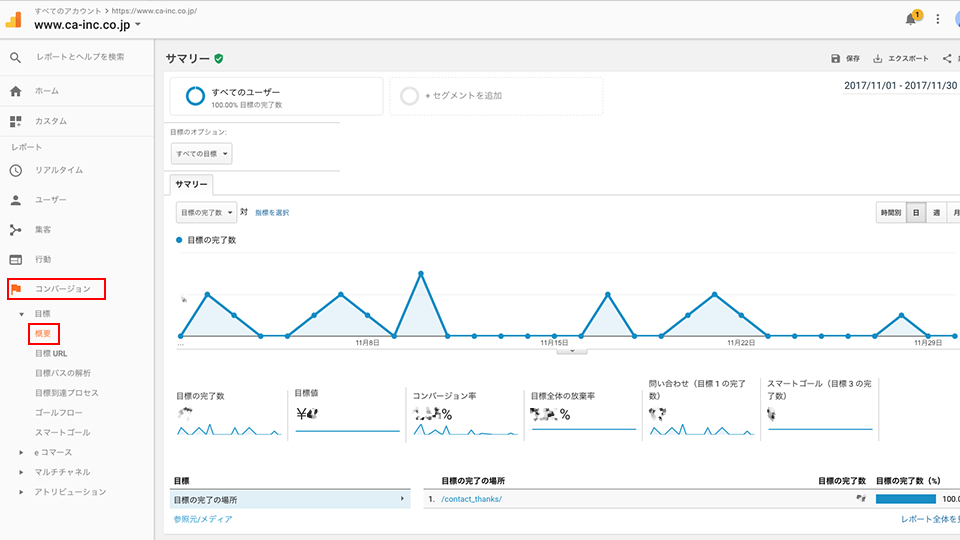Screen dimensions: 960x540
Task: Switch chart to 日 daily view
Action: pyautogui.click(x=916, y=213)
